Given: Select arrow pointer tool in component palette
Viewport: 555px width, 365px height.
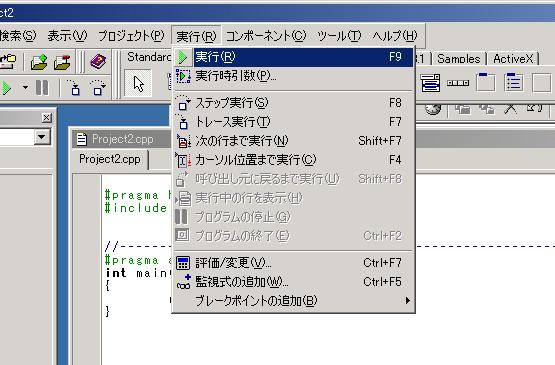Looking at the screenshot, I should coord(138,84).
